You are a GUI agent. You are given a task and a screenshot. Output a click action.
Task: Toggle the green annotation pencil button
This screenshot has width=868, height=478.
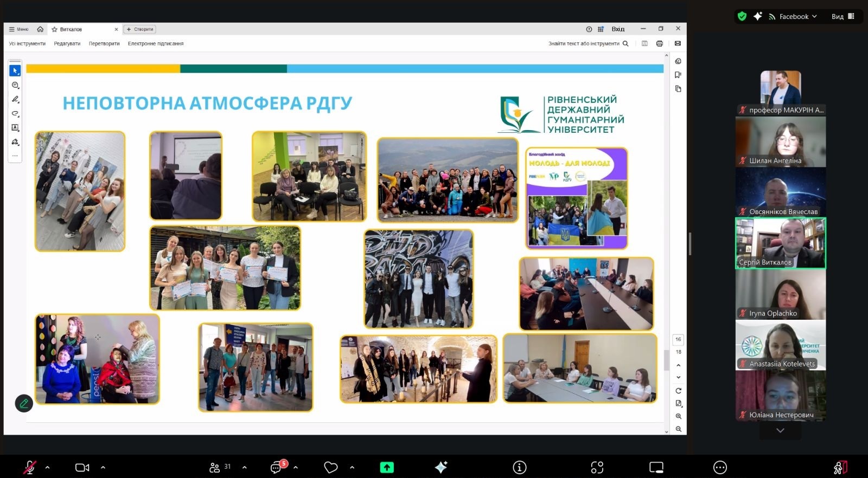coord(24,403)
